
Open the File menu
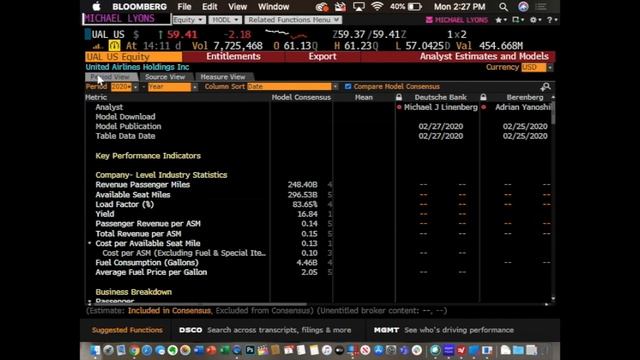[184, 7]
